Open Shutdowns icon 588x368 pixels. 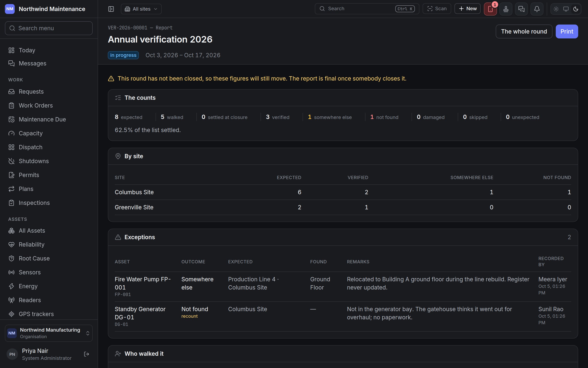pyautogui.click(x=11, y=161)
